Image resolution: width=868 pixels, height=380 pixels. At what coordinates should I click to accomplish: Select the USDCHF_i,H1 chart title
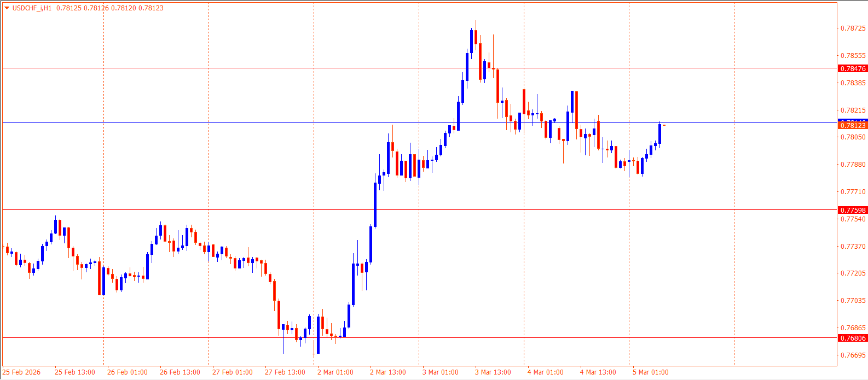pyautogui.click(x=32, y=8)
